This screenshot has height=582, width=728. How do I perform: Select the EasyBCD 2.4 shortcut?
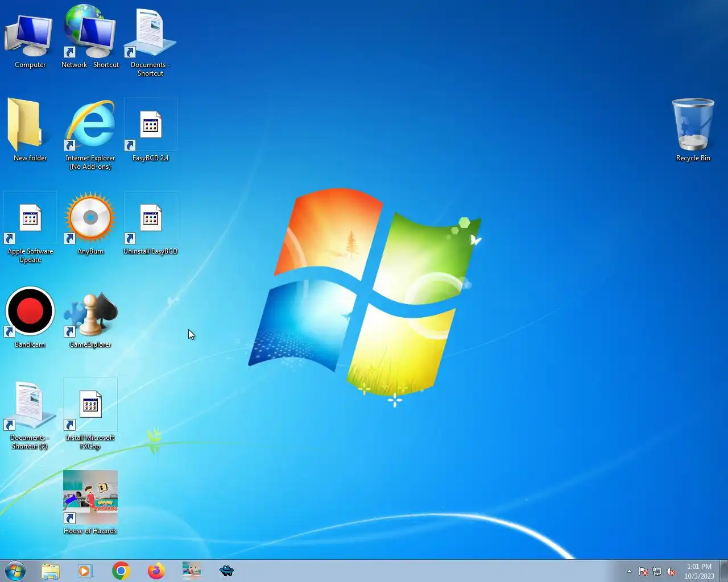pyautogui.click(x=151, y=130)
